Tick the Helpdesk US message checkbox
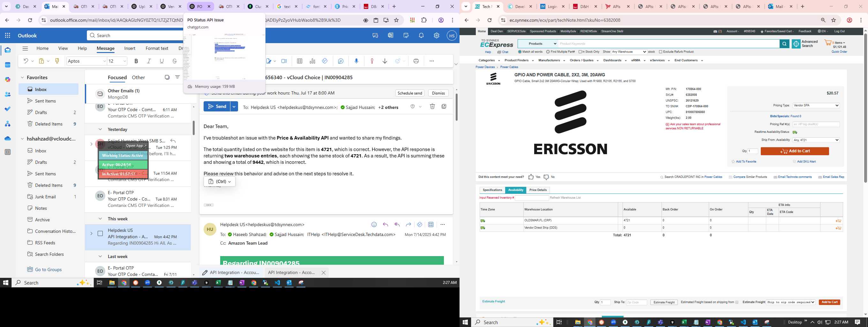This screenshot has width=868, height=327. 100,234
